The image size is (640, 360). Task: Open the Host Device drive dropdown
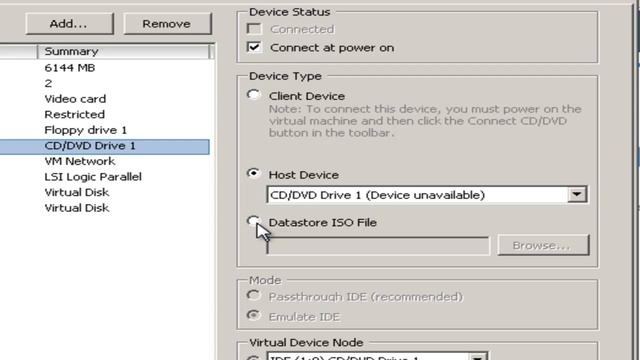[x=577, y=195]
